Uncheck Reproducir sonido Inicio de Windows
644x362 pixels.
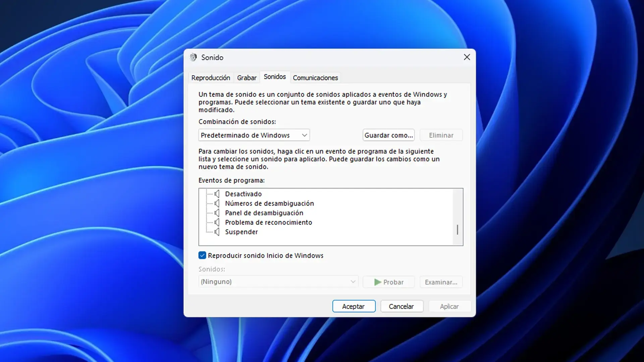coord(202,255)
